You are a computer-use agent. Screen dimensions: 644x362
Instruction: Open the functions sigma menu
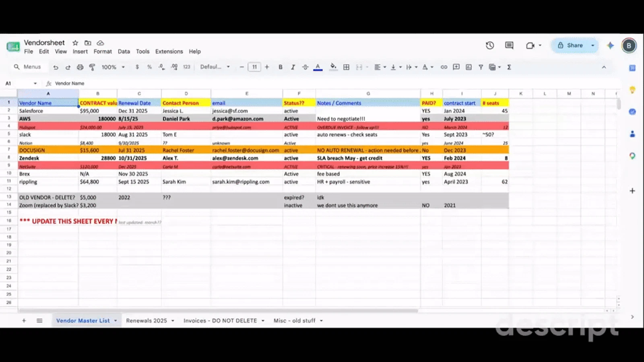click(x=509, y=67)
